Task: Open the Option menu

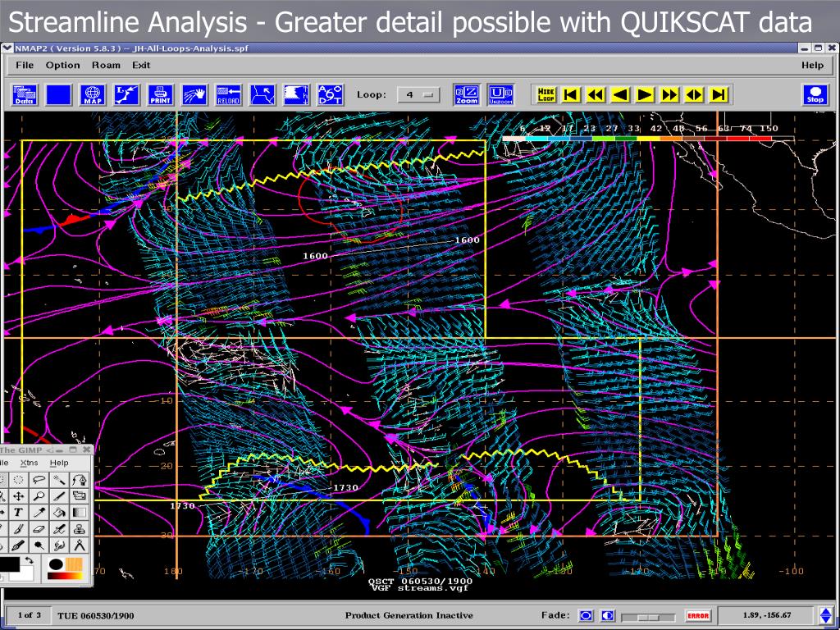Action: [62, 65]
